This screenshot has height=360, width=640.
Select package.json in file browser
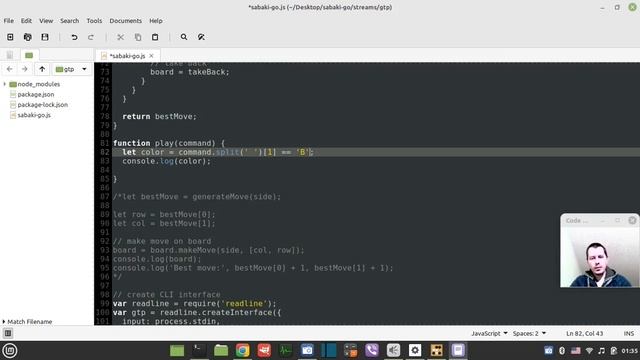(x=36, y=94)
